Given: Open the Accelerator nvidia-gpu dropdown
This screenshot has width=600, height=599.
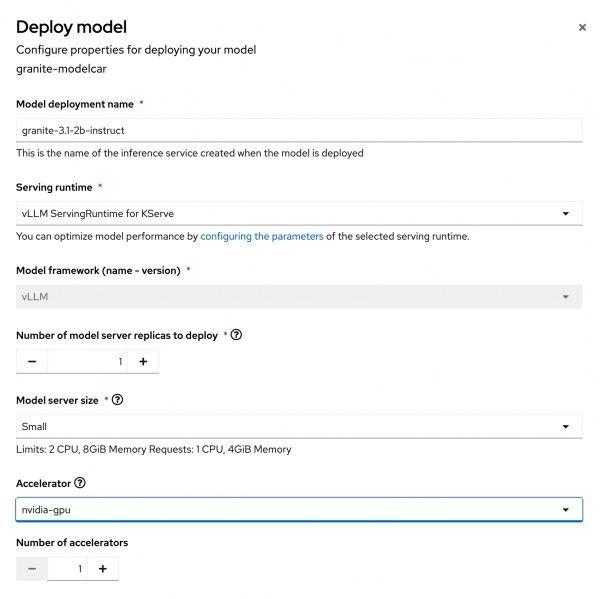Looking at the screenshot, I should click(x=299, y=509).
